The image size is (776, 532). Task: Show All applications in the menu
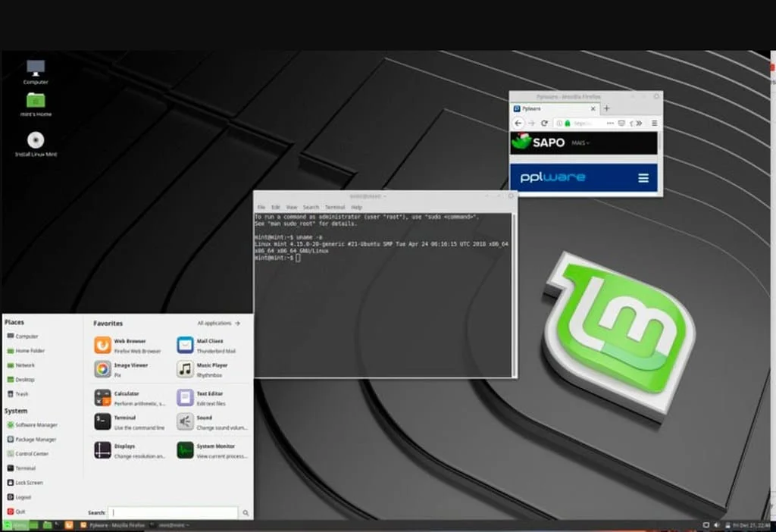coord(218,323)
